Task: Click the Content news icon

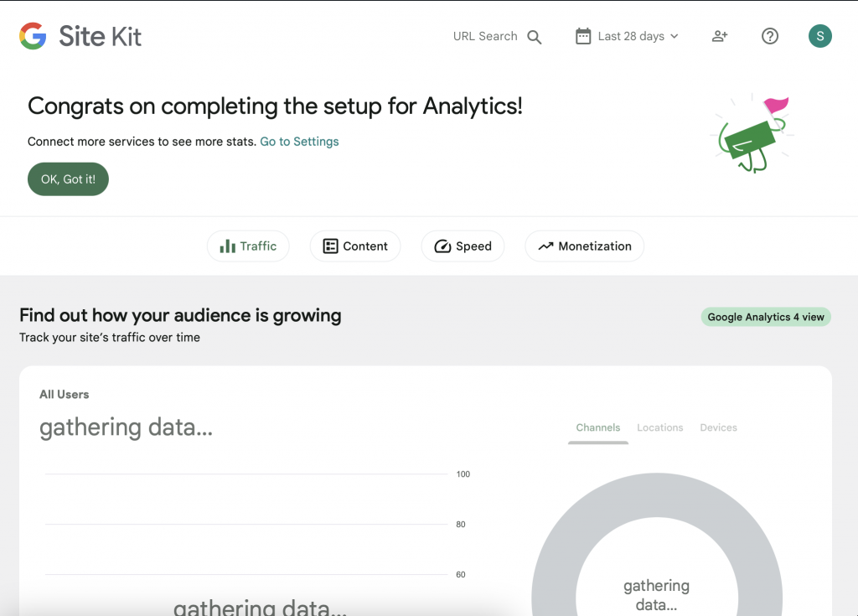Action: (330, 246)
